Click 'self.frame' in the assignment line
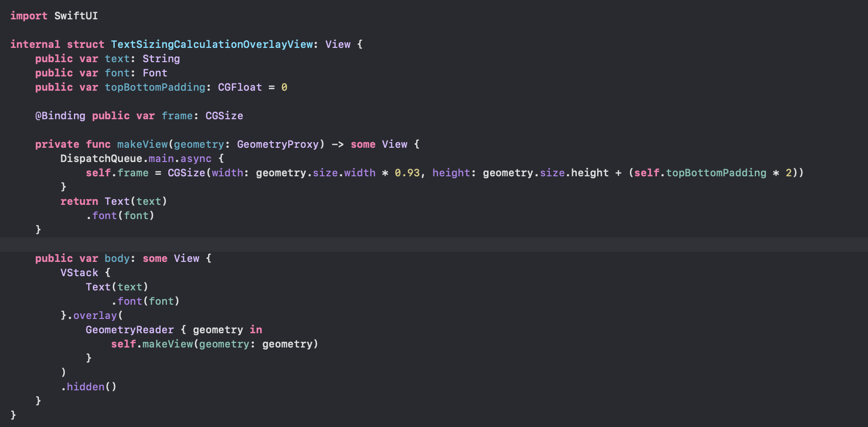 coord(117,173)
